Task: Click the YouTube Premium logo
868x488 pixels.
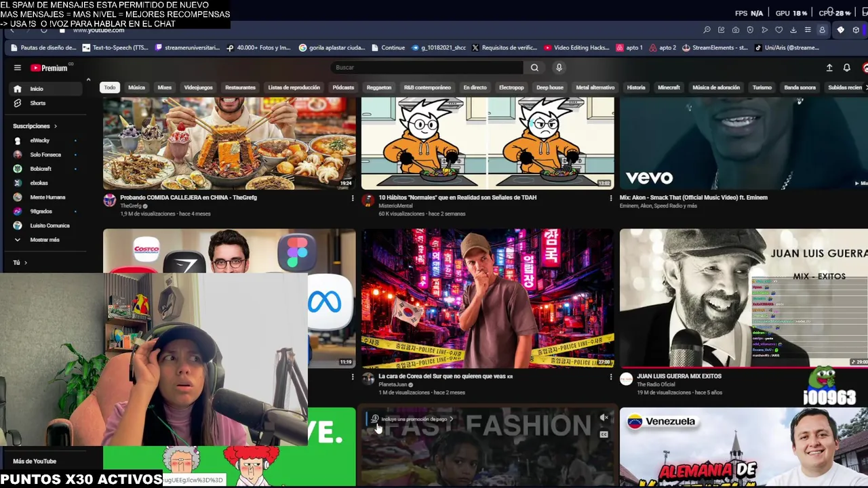Action: (49, 68)
